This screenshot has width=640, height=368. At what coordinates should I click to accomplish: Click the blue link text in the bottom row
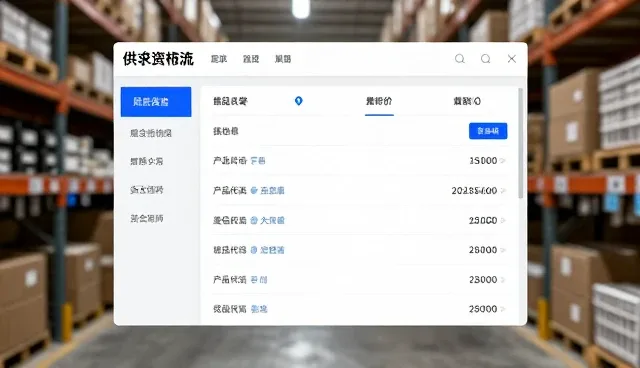tap(259, 309)
